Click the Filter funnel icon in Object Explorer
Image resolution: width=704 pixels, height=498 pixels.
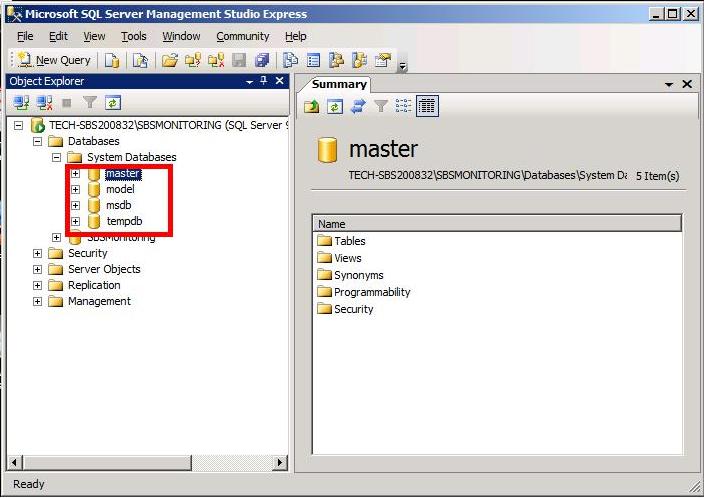point(90,103)
